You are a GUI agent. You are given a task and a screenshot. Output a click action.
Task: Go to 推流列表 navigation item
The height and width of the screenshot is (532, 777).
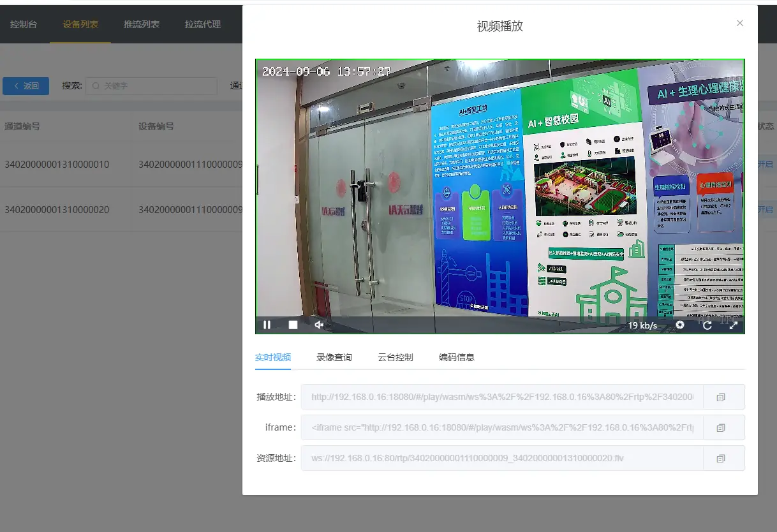142,24
